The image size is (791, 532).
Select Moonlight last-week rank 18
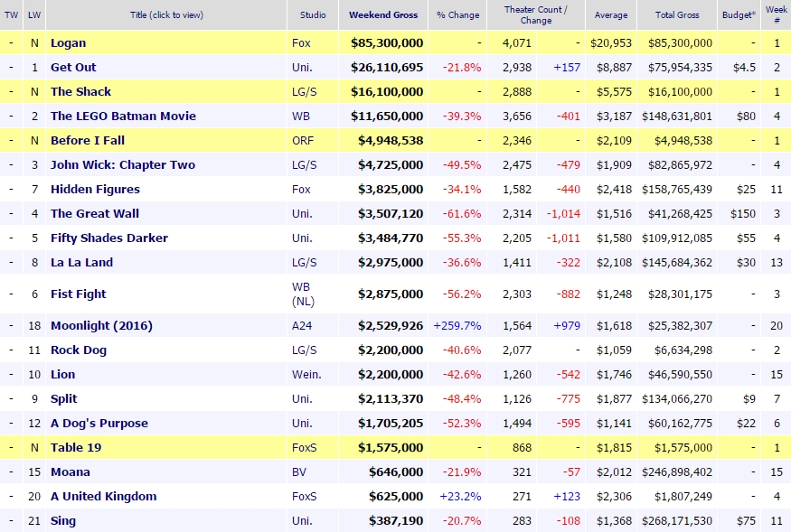(x=34, y=326)
